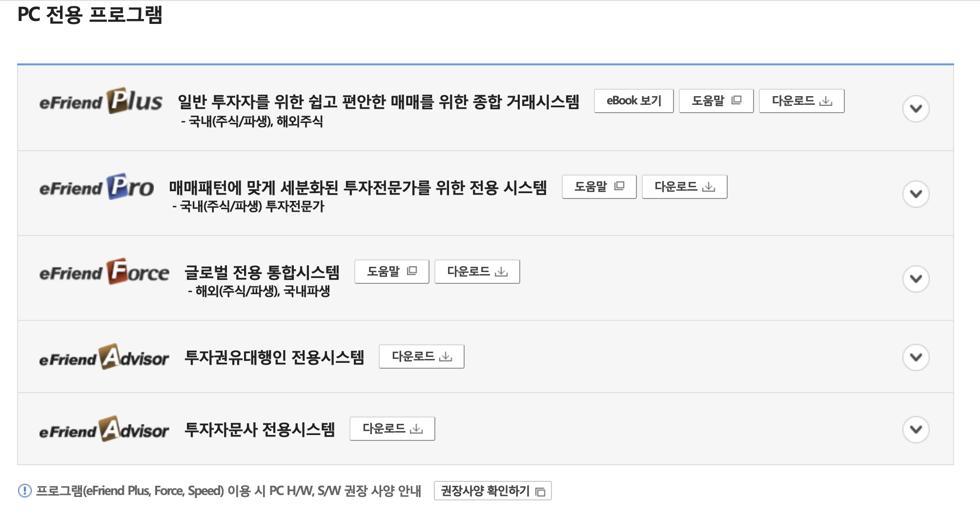Click the 투자자문사 전용시스템 title text
Image resolution: width=980 pixels, height=515 pixels.
tap(260, 429)
